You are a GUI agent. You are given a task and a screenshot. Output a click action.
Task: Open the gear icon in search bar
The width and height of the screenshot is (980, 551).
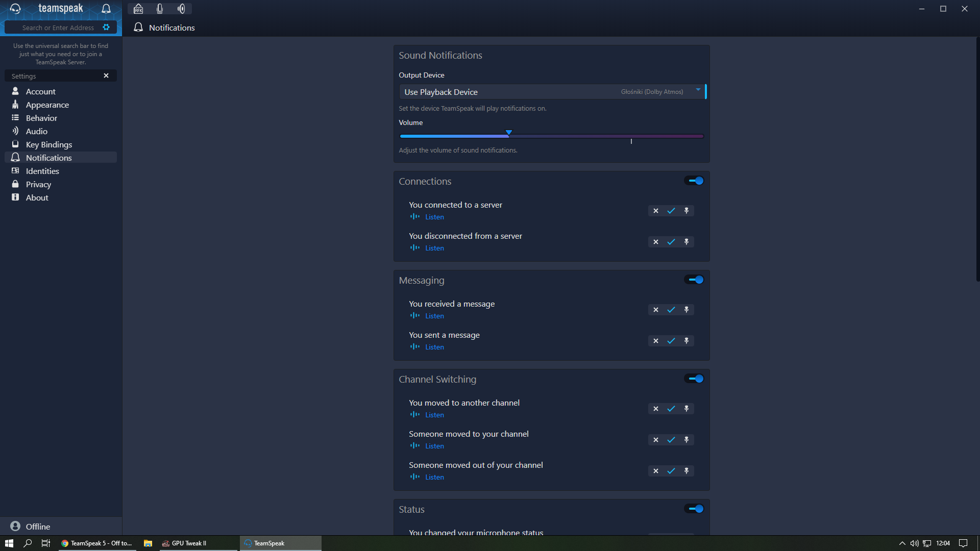click(106, 28)
